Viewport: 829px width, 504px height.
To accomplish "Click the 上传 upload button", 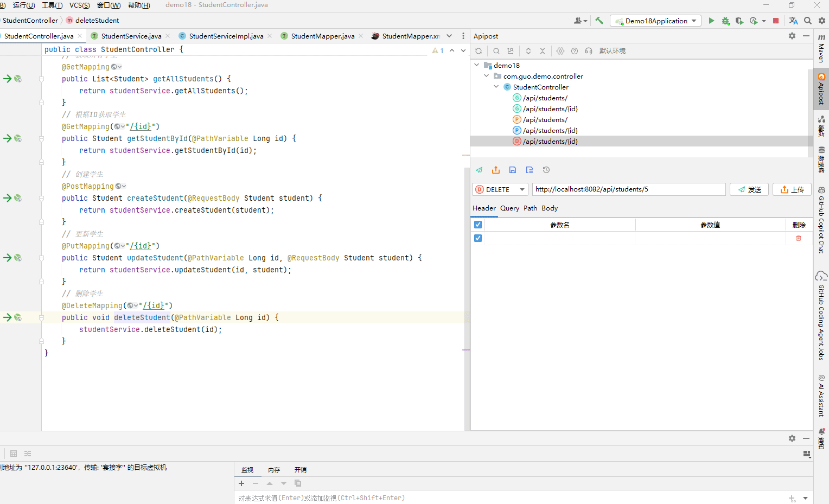I will tap(792, 189).
